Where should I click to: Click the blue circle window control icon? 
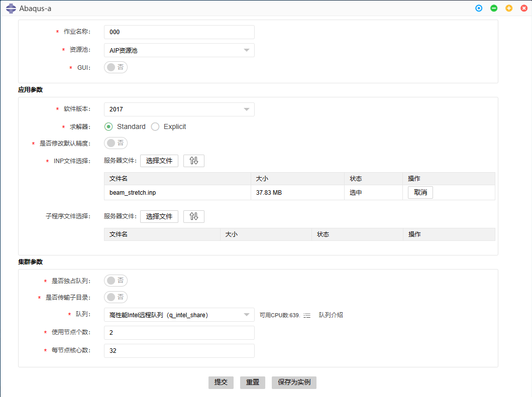coord(479,8)
